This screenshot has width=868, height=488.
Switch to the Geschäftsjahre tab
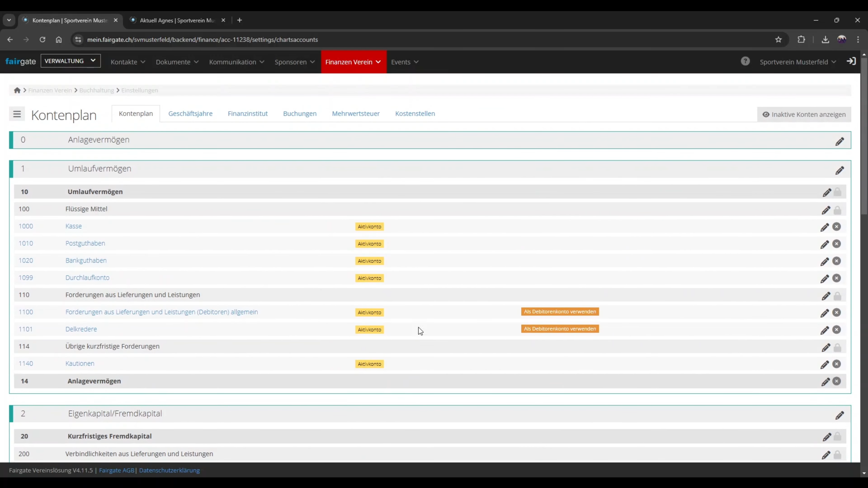click(x=190, y=113)
